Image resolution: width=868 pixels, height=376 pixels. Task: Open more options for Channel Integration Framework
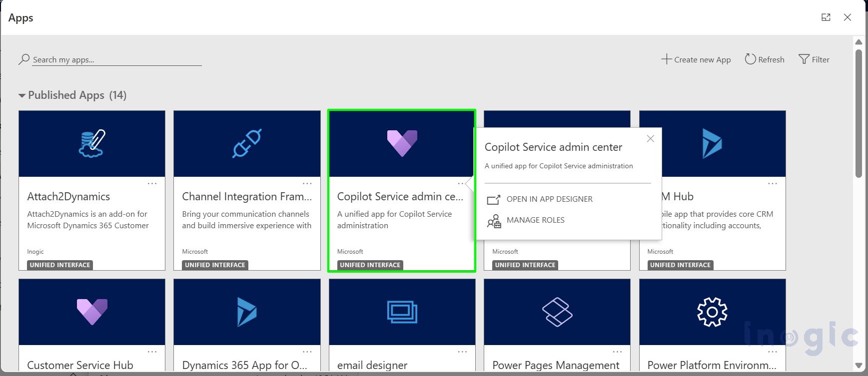(307, 184)
